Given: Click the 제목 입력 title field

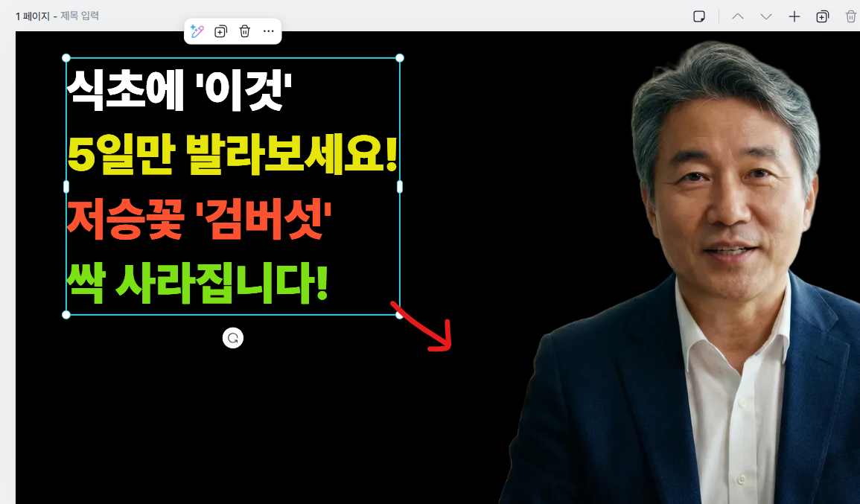Looking at the screenshot, I should pos(79,16).
